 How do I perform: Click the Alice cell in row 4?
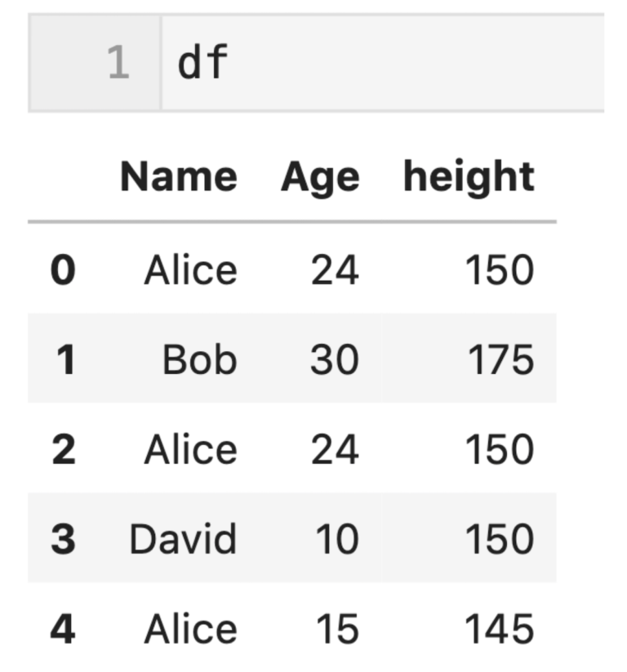(x=191, y=629)
